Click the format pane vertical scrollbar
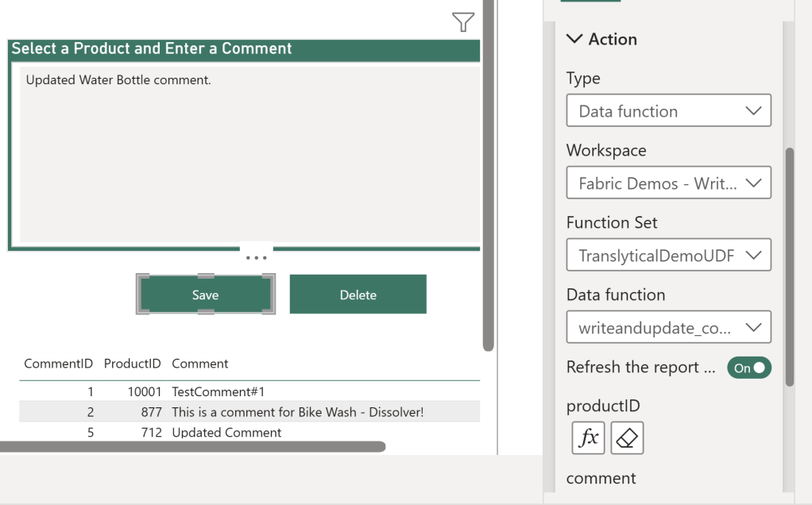This screenshot has width=812, height=505. pos(789,266)
